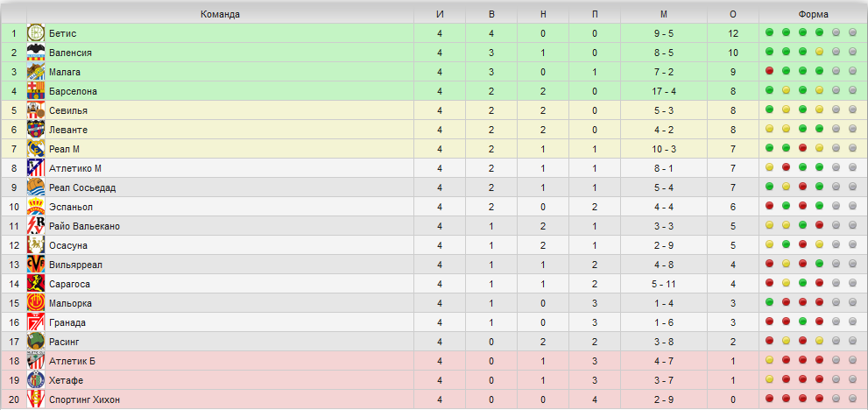
Task: Click the Бетис club crest icon
Action: 36,33
